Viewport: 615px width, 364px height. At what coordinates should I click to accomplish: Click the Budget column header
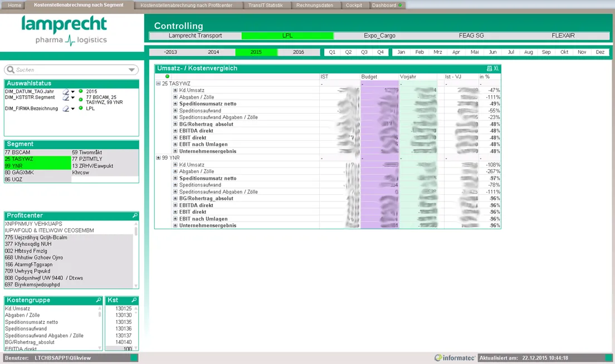click(379, 77)
